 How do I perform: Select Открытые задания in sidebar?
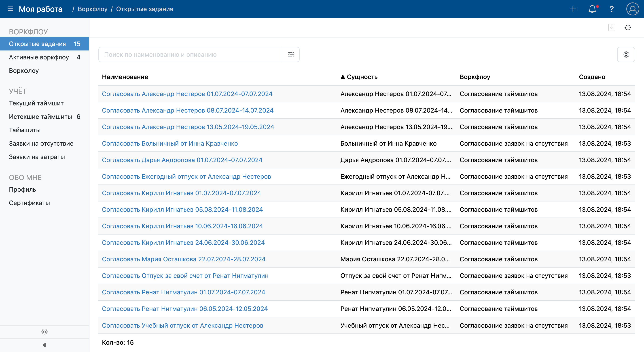(x=44, y=44)
